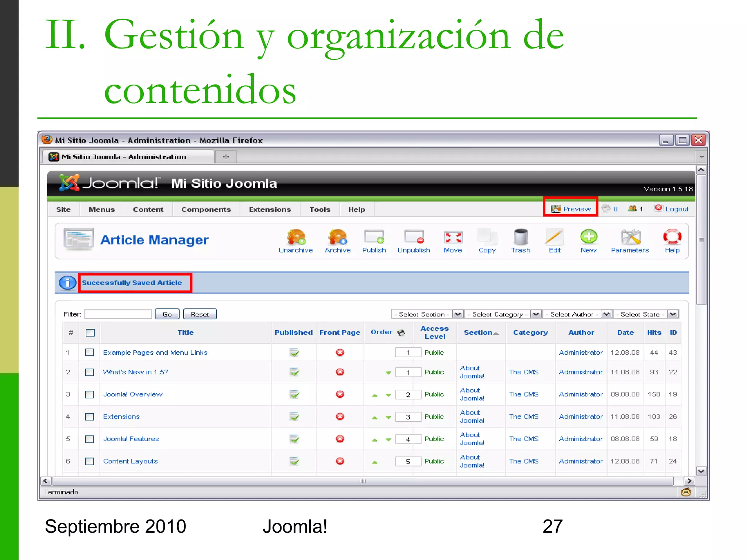Click the Copy toolbar icon

[487, 237]
